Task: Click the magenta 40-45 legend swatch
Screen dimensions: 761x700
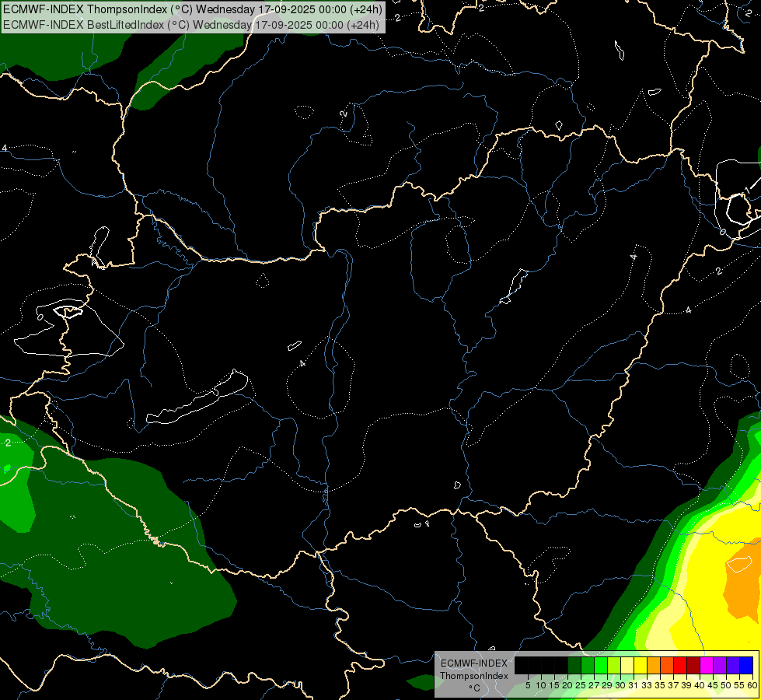Action: [707, 665]
